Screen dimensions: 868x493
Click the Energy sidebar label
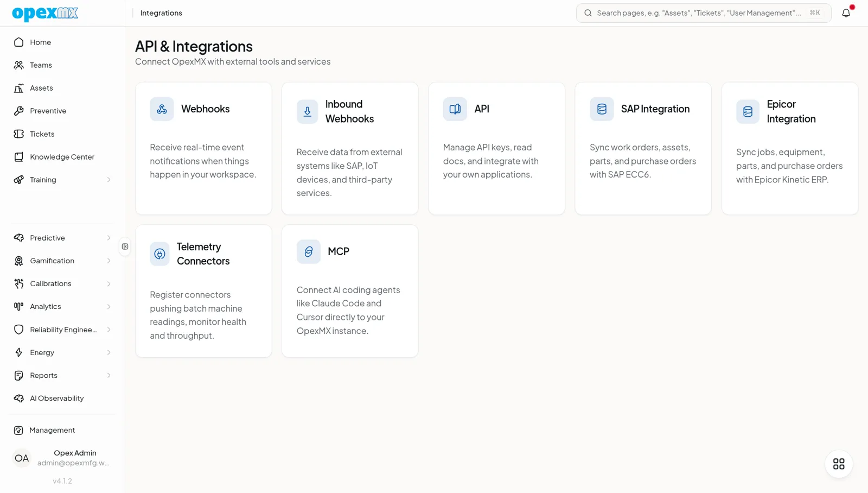pyautogui.click(x=42, y=352)
